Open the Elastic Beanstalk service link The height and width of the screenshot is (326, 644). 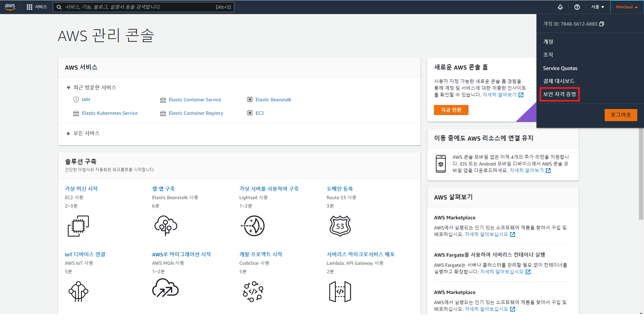pyautogui.click(x=273, y=100)
